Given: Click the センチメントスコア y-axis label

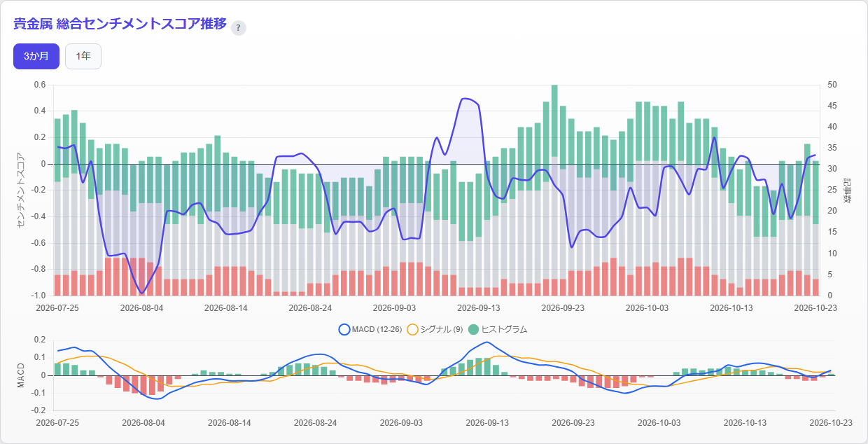Looking at the screenshot, I should pos(20,190).
